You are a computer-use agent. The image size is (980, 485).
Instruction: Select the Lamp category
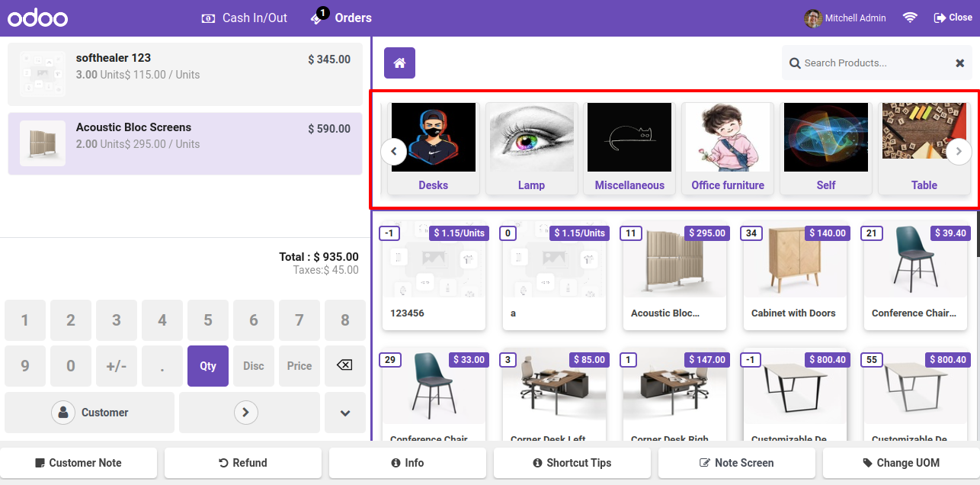pos(532,149)
